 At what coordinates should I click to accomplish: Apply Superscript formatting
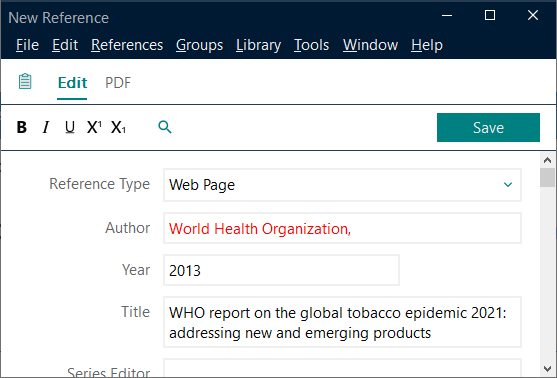tap(94, 127)
